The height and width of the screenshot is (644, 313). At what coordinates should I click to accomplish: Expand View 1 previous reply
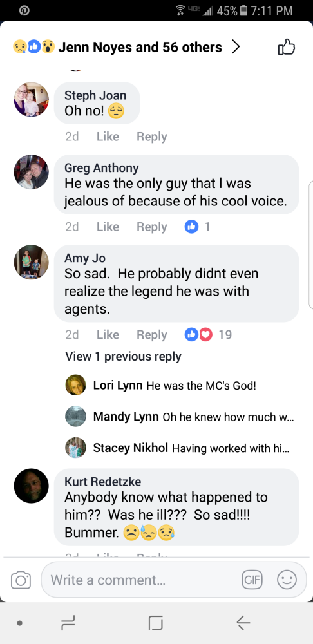[123, 357]
